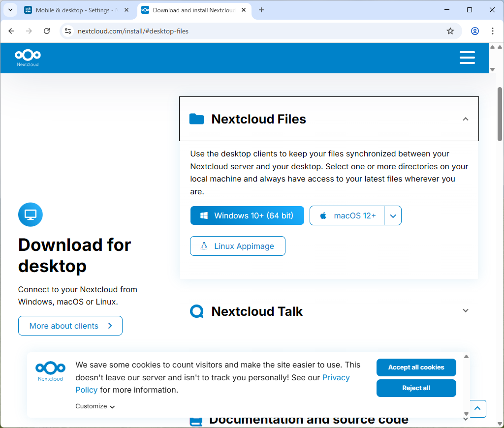
Task: Open Chrome three-dot menu
Action: pos(492,31)
